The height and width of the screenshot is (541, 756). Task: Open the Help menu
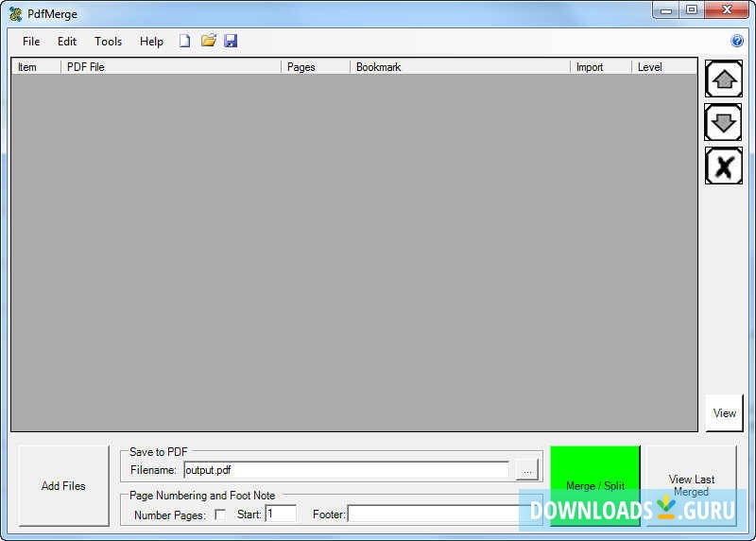[151, 42]
